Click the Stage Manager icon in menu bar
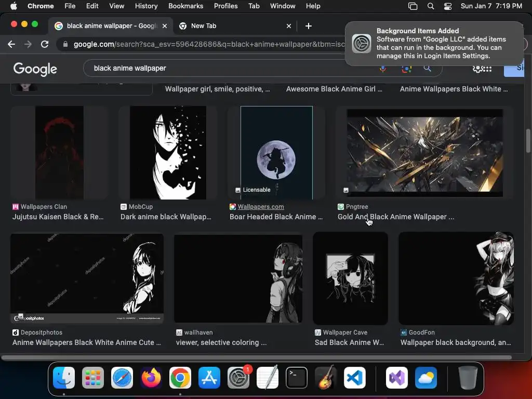Image resolution: width=532 pixels, height=399 pixels. 413,6
